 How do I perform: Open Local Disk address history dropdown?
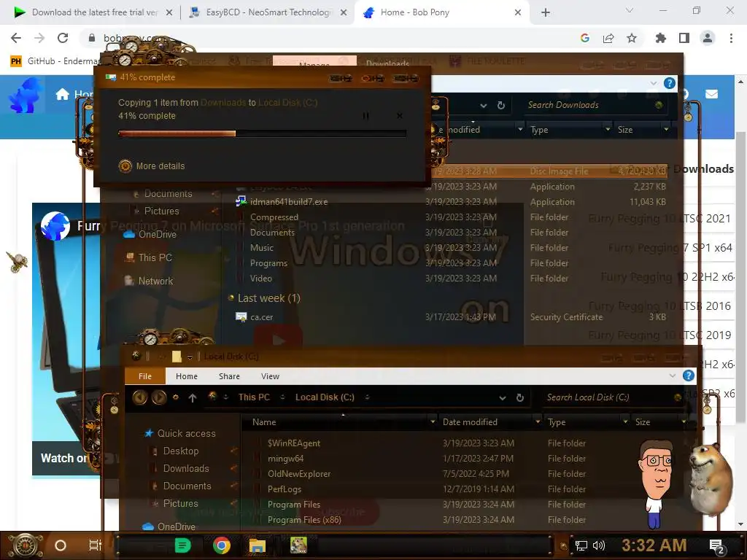[x=502, y=398]
